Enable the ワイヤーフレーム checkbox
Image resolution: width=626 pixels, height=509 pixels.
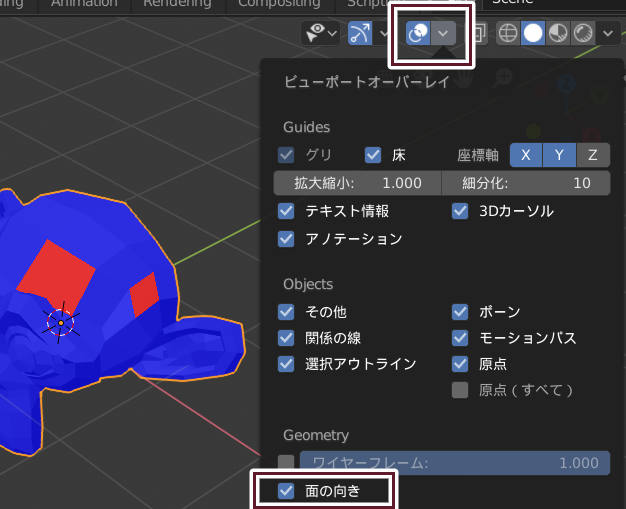[x=286, y=462]
